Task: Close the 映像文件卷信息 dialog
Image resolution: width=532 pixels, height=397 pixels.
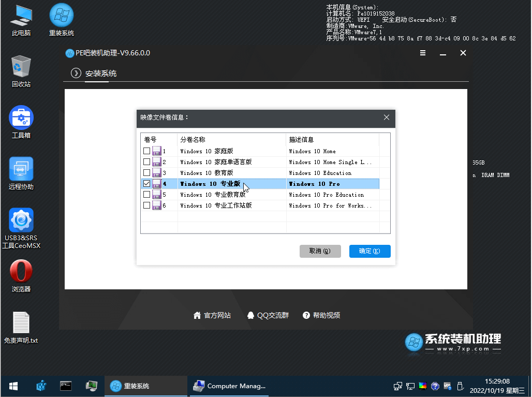Action: (387, 117)
